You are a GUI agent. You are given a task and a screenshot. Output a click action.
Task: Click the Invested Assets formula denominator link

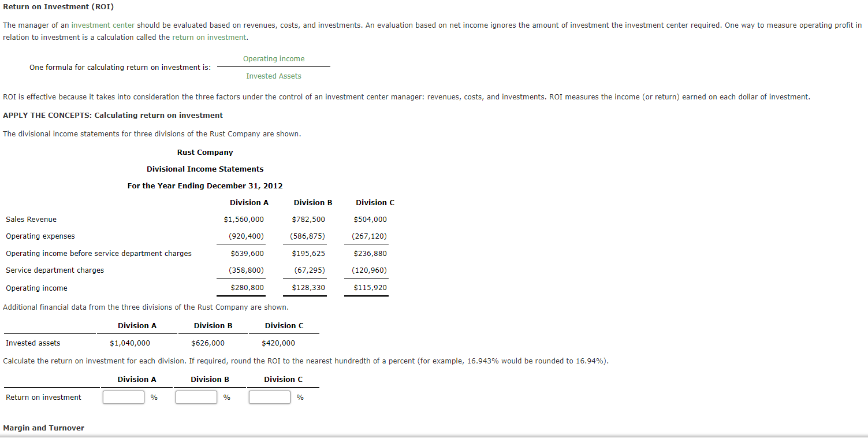click(x=273, y=76)
